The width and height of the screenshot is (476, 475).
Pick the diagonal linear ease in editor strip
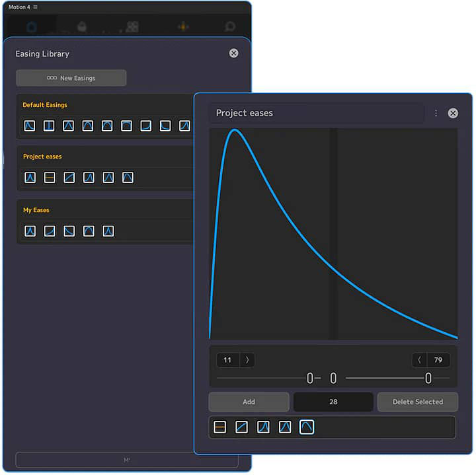242,427
